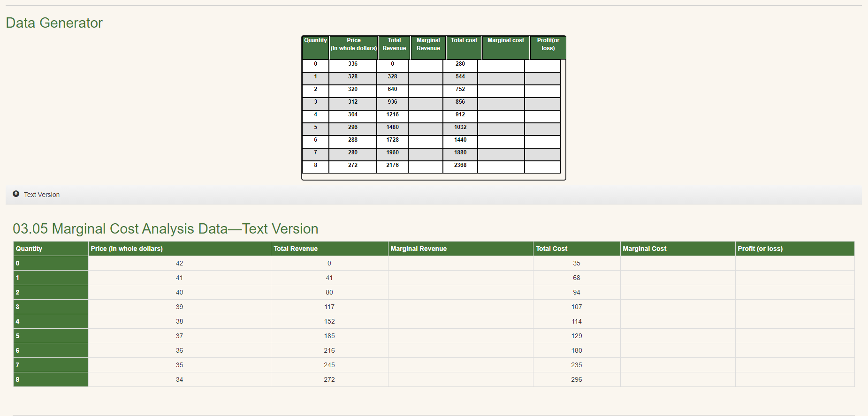Viewport: 868px width, 416px height.
Task: Click total revenue 1480 in Data Generator
Action: 393,127
